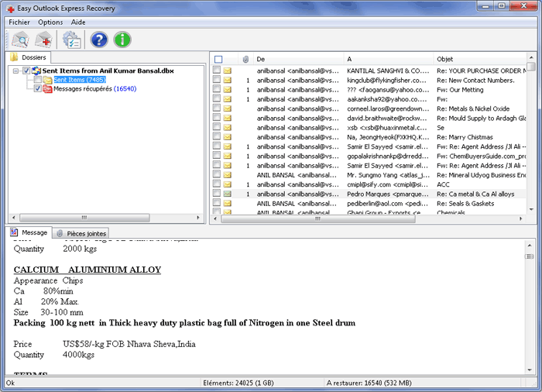Check the KANTILAL SANGHVI message checkbox
Image resolution: width=542 pixels, height=392 pixels.
point(216,70)
